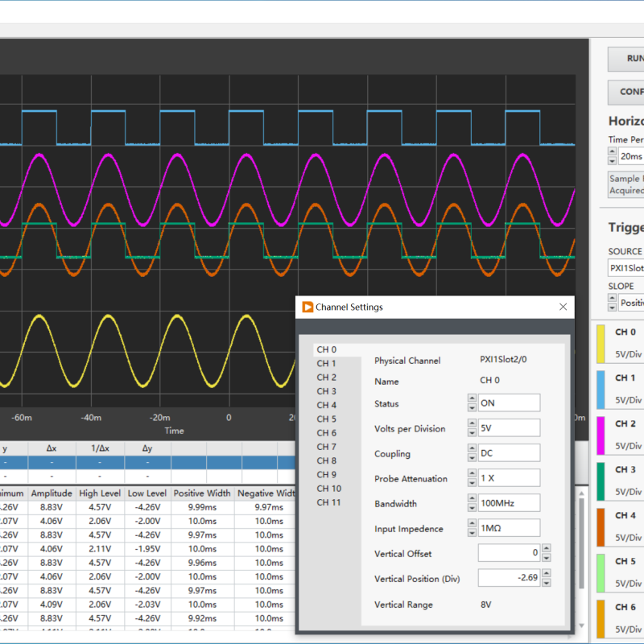This screenshot has height=644, width=644.
Task: Decrease Vertical Position with down arrow
Action: tap(547, 583)
